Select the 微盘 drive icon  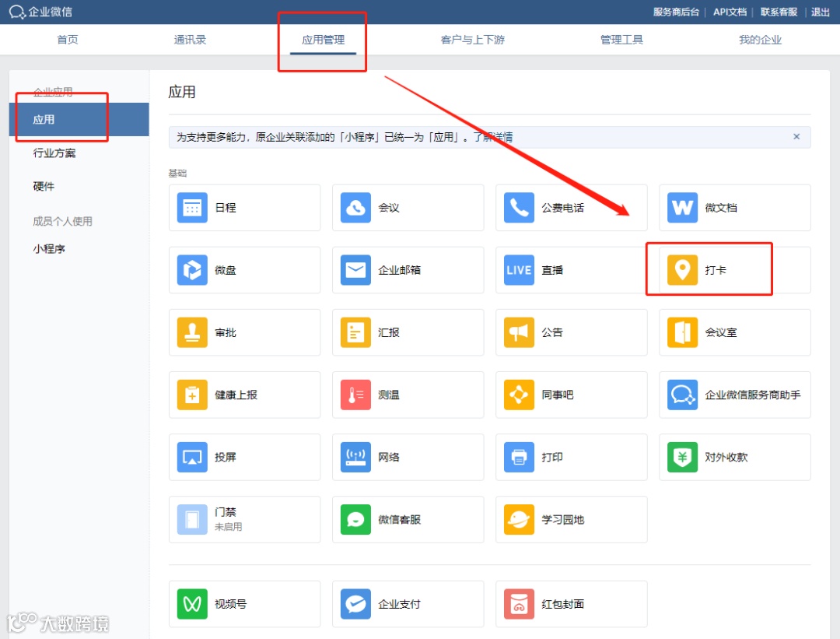tap(192, 270)
